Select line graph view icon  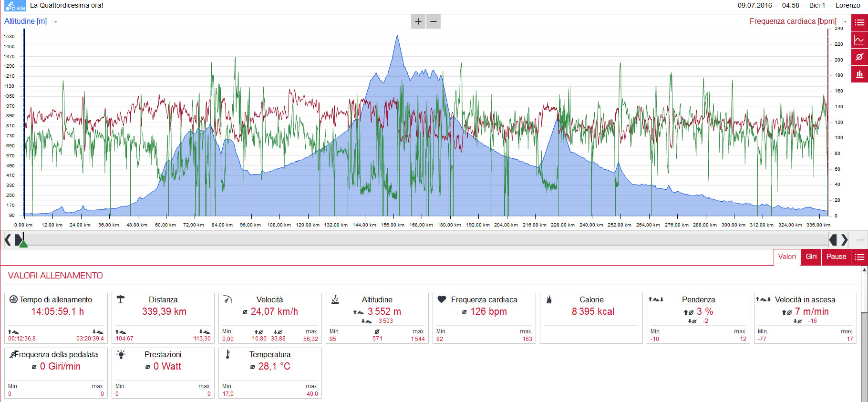[859, 40]
